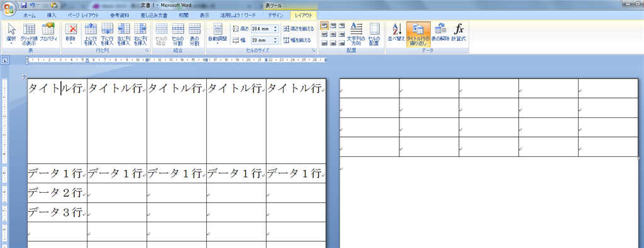Open the 削除 delete dropdown
Viewport: 644px width, 248px height.
pos(70,34)
